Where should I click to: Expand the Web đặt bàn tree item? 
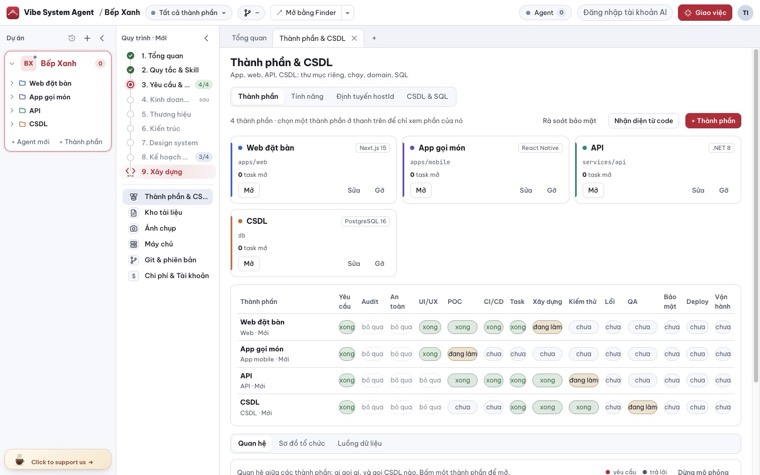tap(12, 83)
